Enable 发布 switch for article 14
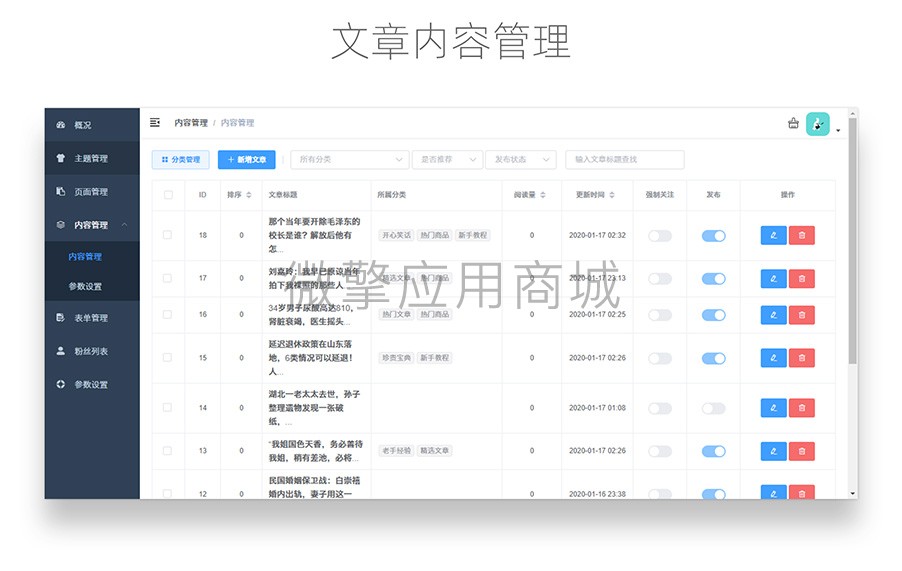902x571 pixels. click(x=713, y=408)
